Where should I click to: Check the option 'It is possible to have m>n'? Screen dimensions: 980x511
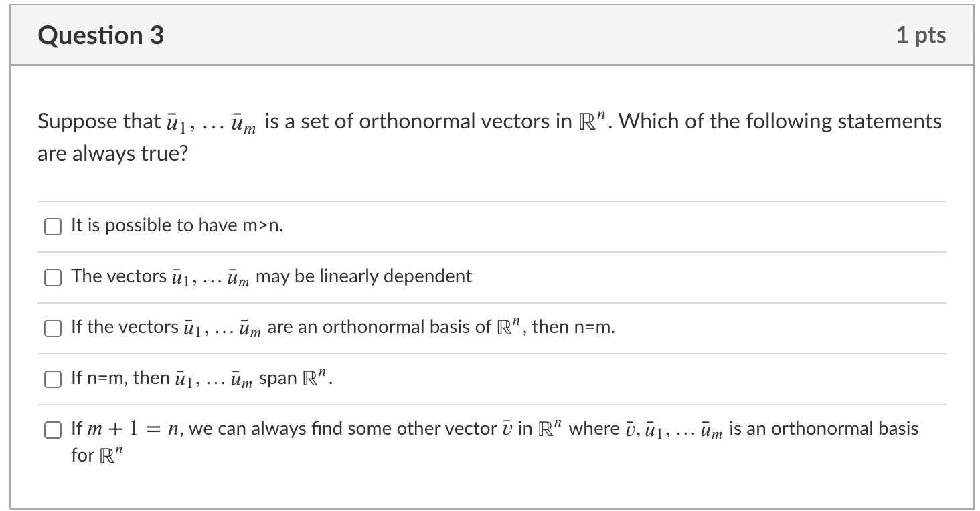(x=52, y=227)
